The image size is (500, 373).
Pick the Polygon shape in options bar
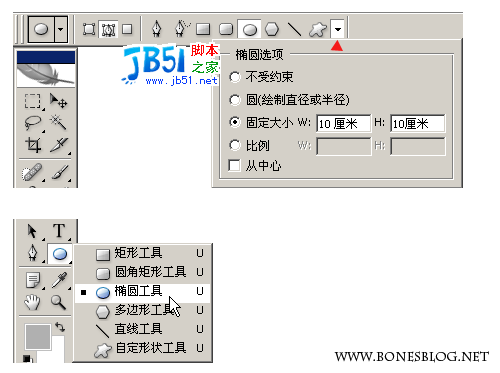point(272,29)
